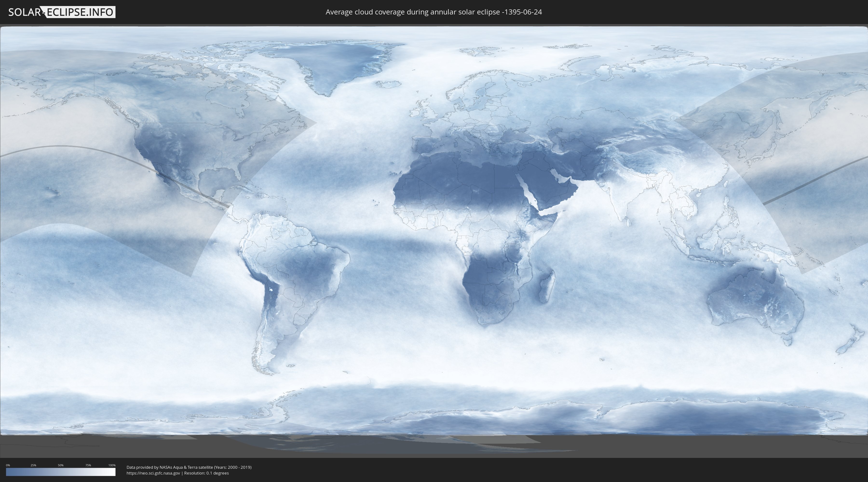Click the NASA Aqua & Terra data attribution text
Image resolution: width=868 pixels, height=482 pixels.
(189, 467)
